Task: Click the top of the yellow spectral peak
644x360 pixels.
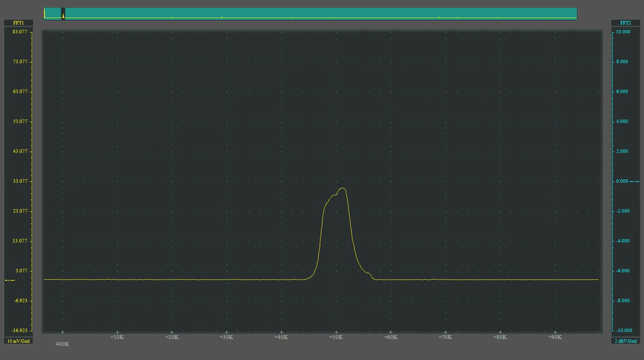Action: click(343, 188)
